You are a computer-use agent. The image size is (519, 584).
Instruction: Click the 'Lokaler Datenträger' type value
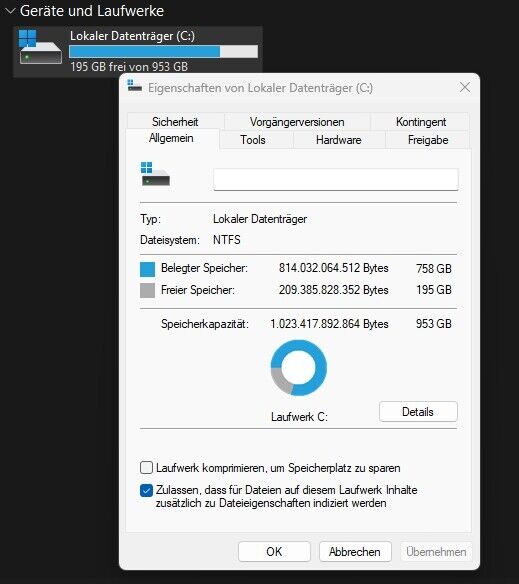pyautogui.click(x=260, y=219)
